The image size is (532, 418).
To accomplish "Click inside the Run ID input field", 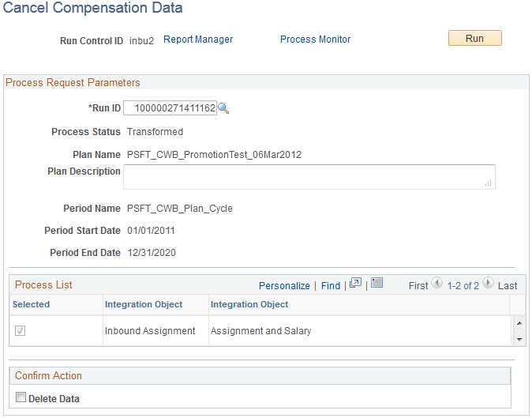I will 170,108.
